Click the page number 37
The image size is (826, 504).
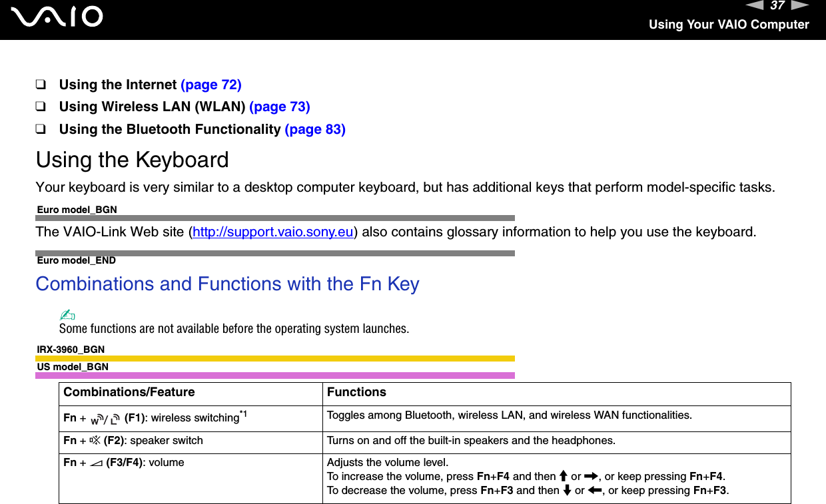[777, 6]
